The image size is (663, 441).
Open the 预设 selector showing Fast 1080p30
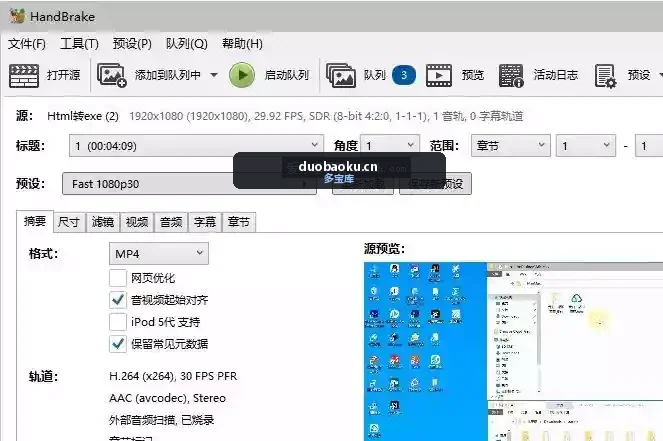point(189,184)
